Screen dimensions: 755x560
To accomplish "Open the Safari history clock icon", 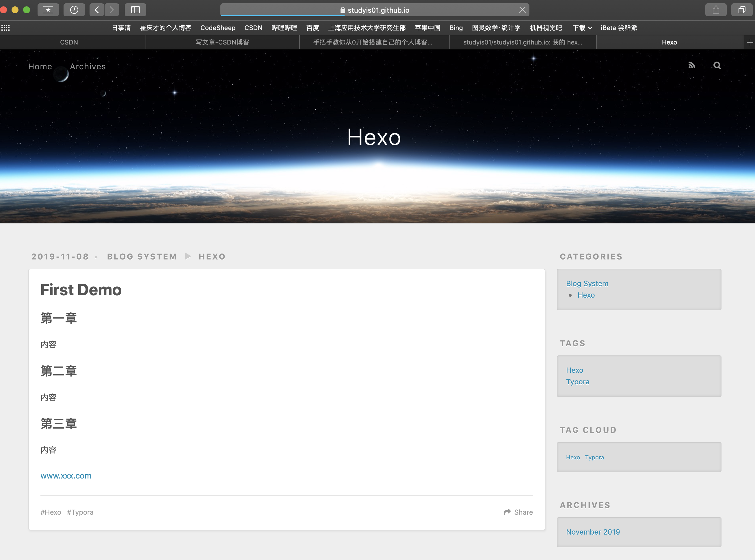I will coord(74,10).
